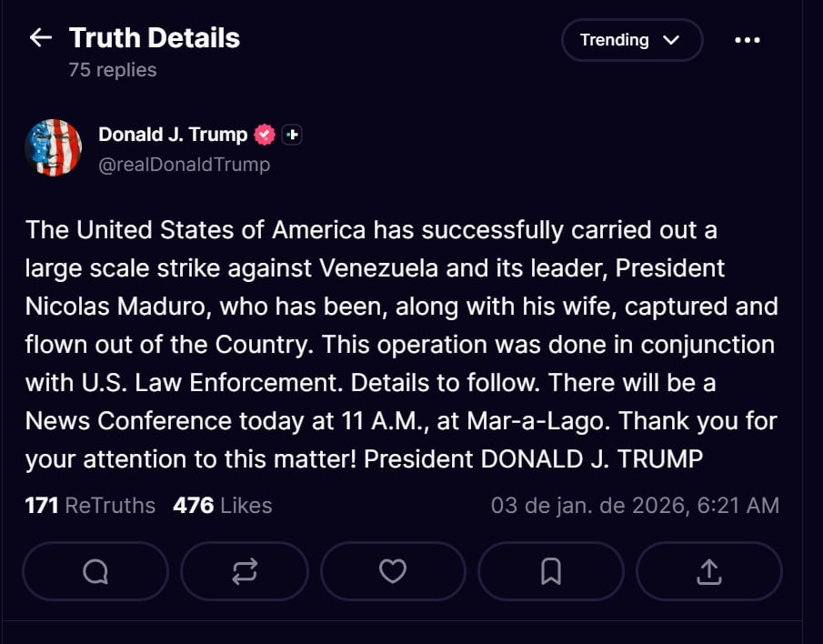The width and height of the screenshot is (823, 644).
Task: Click the 75 replies count text
Action: (113, 70)
